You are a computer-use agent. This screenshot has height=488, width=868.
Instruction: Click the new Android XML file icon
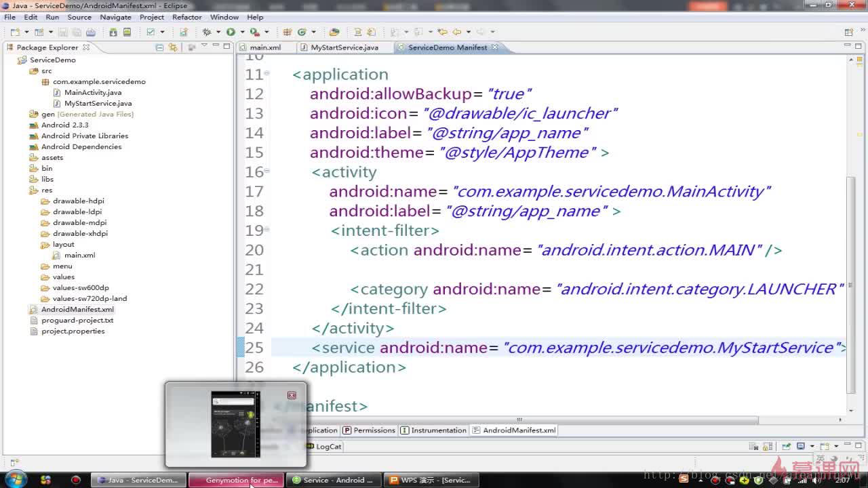[x=183, y=32]
